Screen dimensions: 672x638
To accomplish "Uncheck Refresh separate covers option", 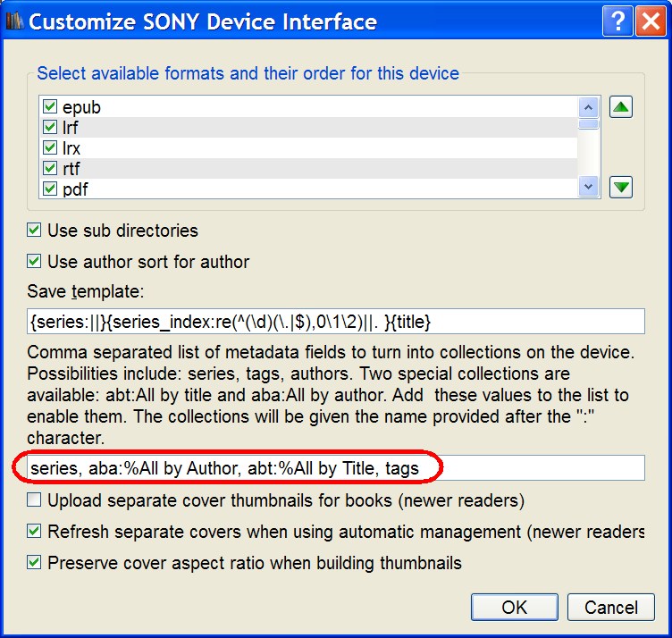I will (34, 531).
